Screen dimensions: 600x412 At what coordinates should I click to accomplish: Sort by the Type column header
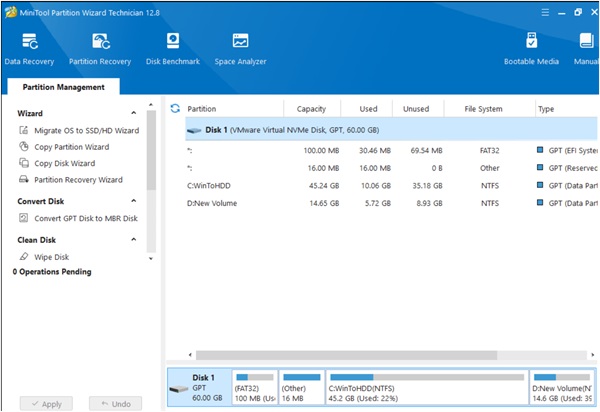click(546, 109)
